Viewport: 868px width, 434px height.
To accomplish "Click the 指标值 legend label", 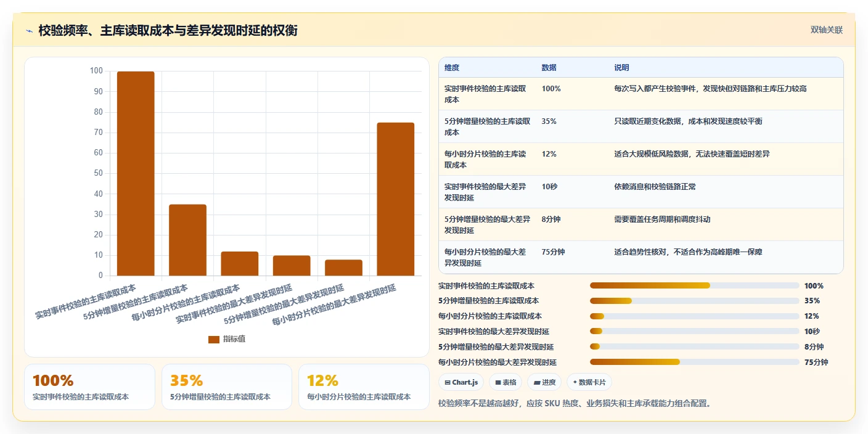I will pos(234,339).
